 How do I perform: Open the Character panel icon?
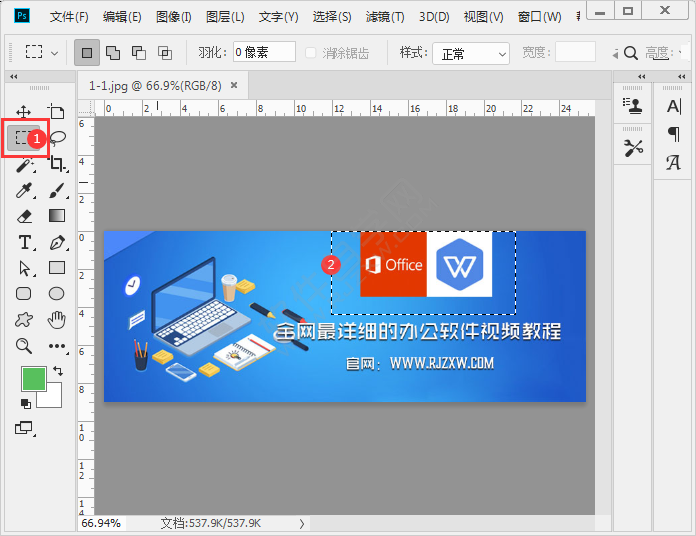(x=674, y=106)
